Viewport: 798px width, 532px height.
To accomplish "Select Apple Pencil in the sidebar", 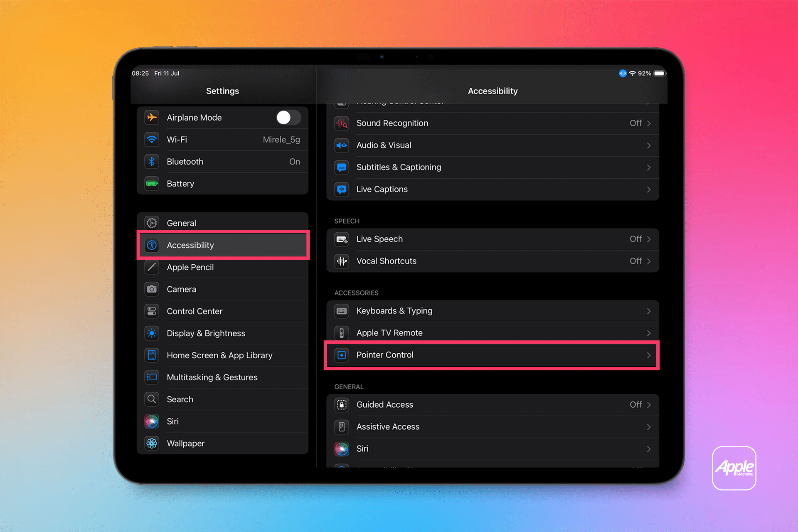I will tap(222, 267).
